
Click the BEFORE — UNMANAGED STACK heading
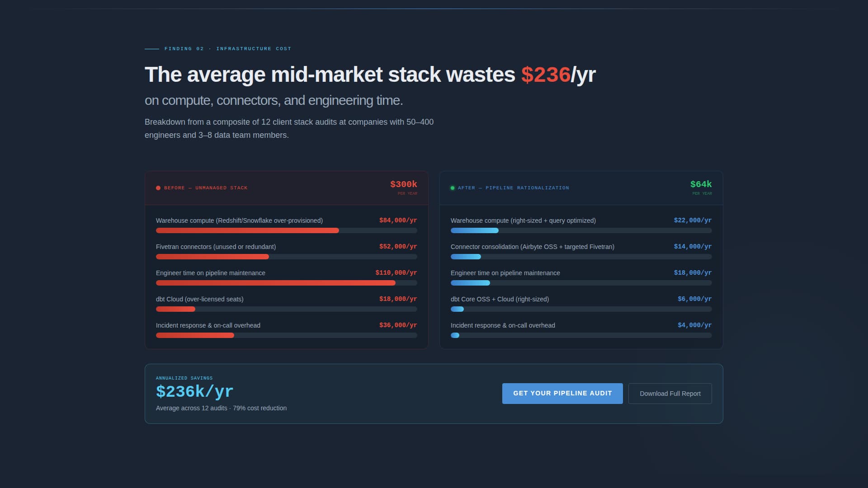pyautogui.click(x=206, y=188)
